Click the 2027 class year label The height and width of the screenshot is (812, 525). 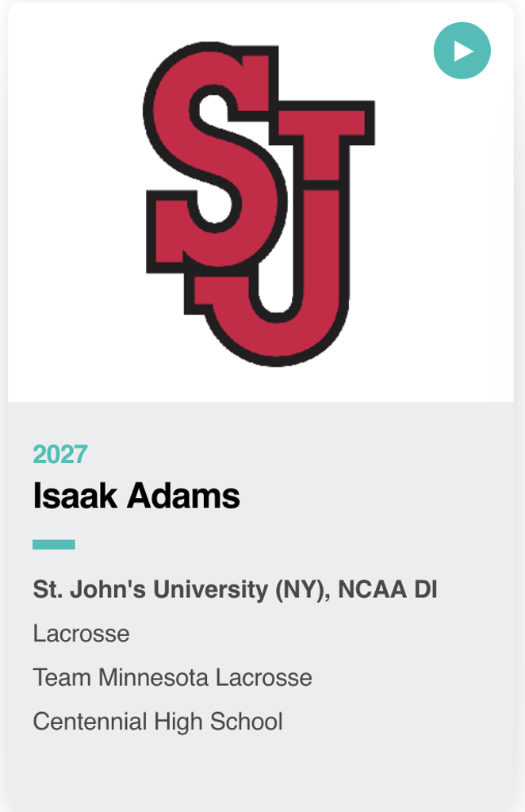(60, 454)
